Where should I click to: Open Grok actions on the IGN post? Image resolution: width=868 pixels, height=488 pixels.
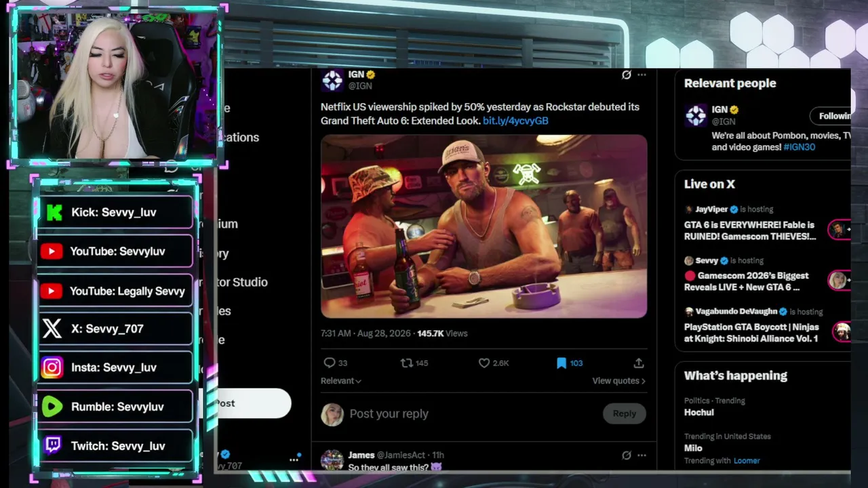coord(627,75)
